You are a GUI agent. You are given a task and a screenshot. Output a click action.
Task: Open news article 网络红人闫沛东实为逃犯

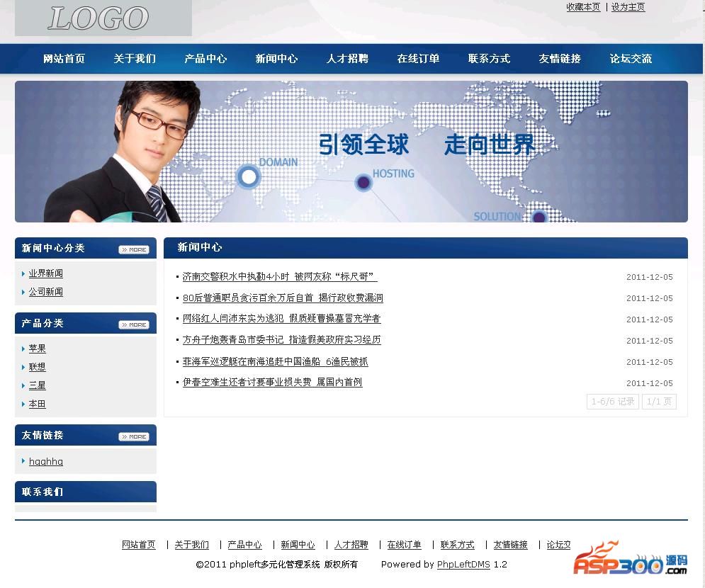tap(281, 318)
